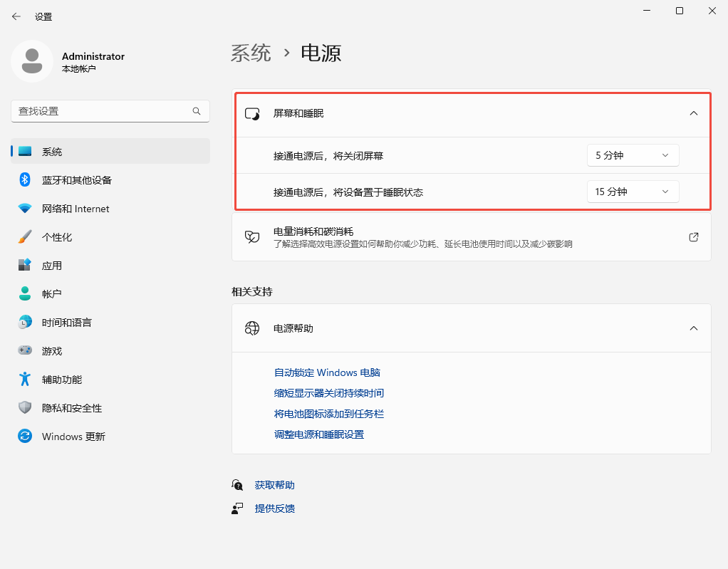
Task: Click the 应用 apps icon
Action: (x=25, y=265)
